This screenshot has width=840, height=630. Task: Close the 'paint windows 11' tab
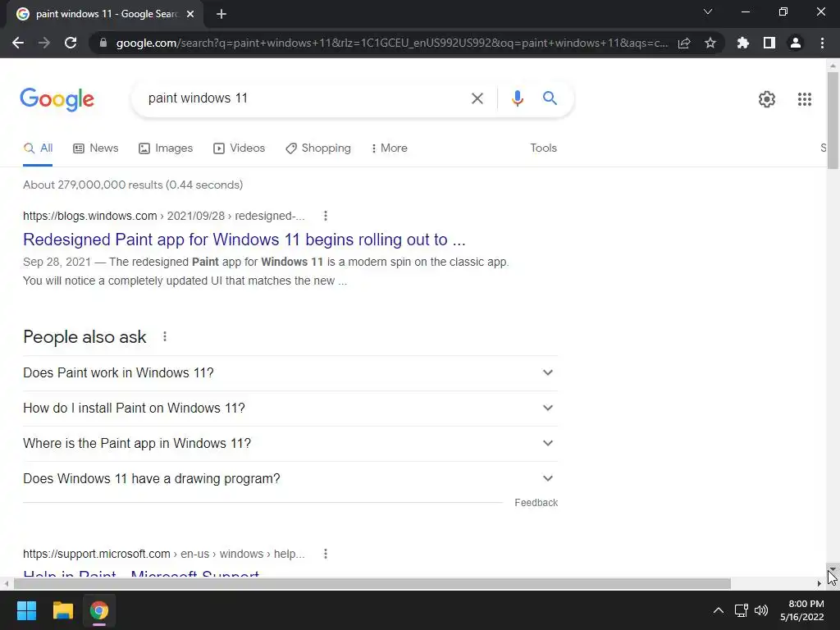190,15
